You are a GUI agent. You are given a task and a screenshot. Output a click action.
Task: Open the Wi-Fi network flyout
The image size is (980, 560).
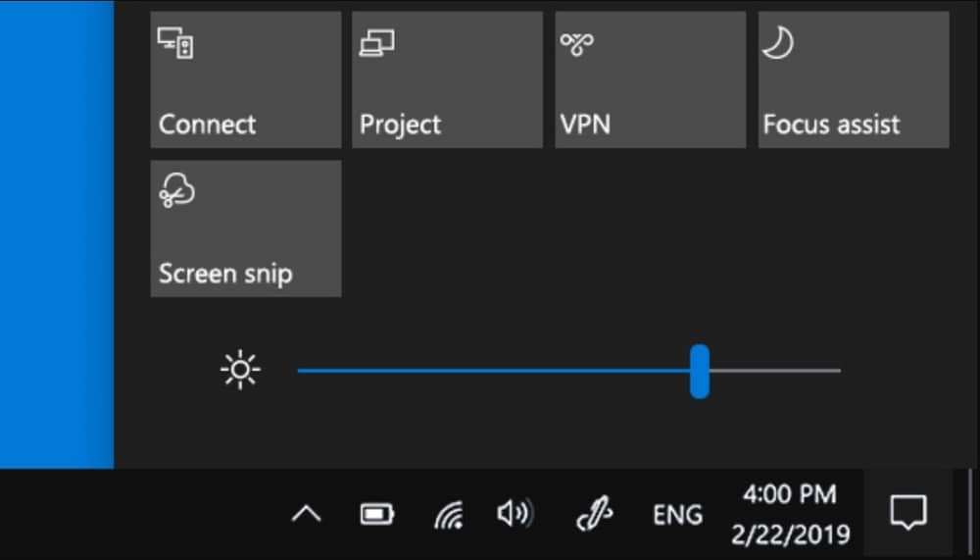(x=449, y=515)
